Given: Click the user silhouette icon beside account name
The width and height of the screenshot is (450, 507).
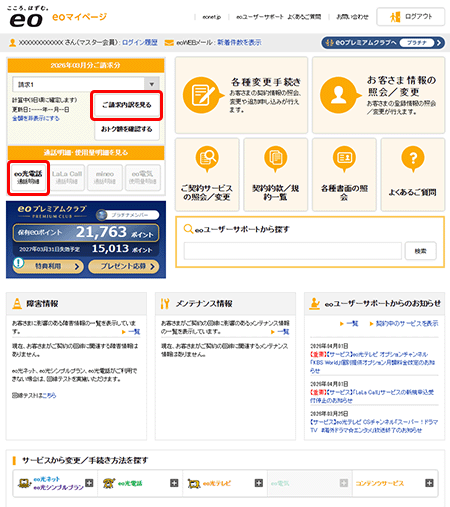Looking at the screenshot, I should click(x=12, y=43).
